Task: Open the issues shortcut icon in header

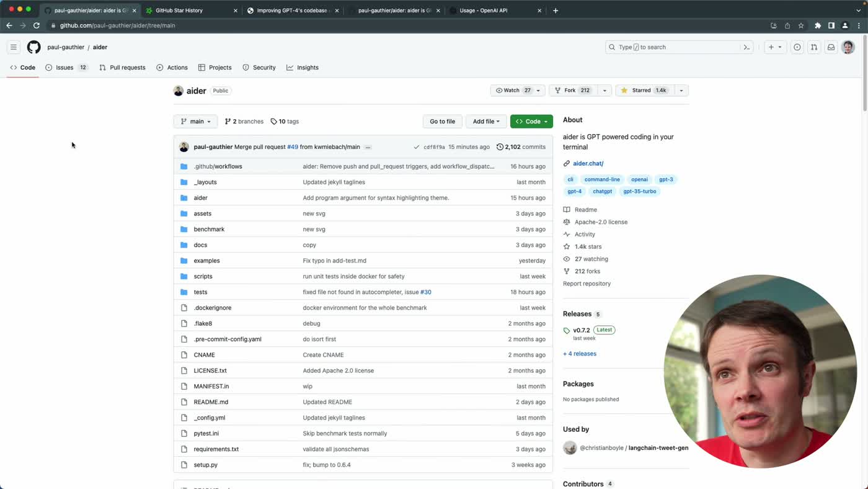Action: pyautogui.click(x=797, y=47)
